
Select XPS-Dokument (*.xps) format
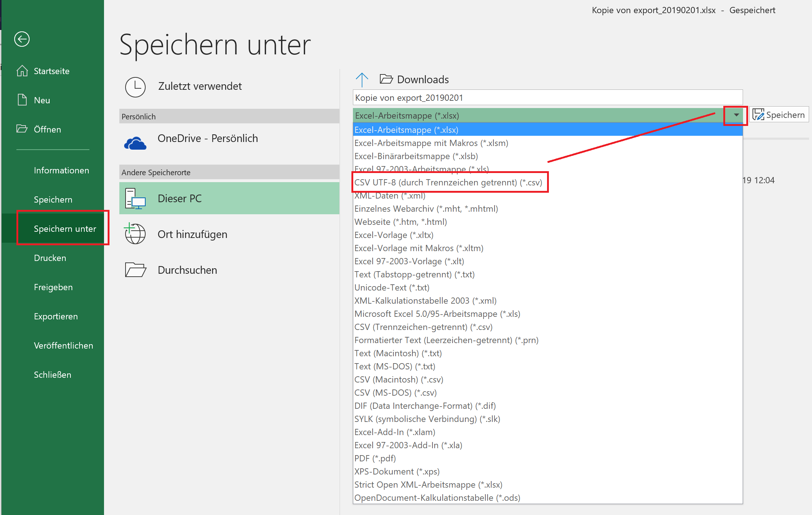[x=547, y=472]
